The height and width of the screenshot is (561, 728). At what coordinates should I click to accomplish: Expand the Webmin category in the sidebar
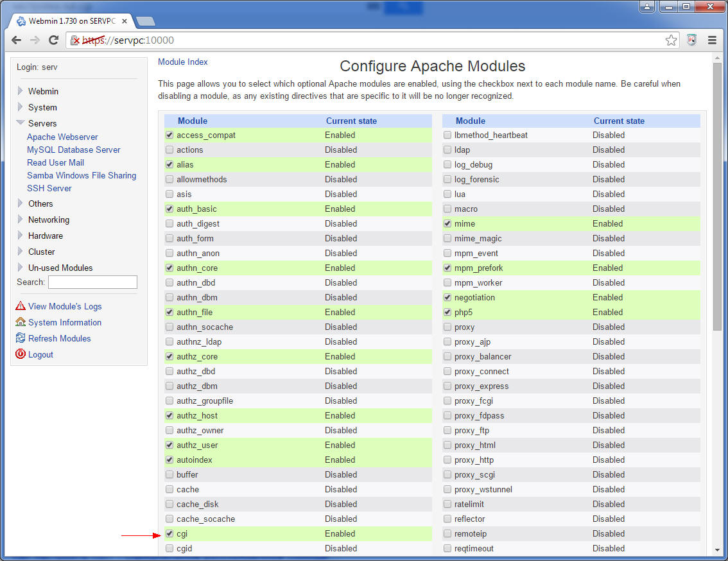(x=20, y=91)
